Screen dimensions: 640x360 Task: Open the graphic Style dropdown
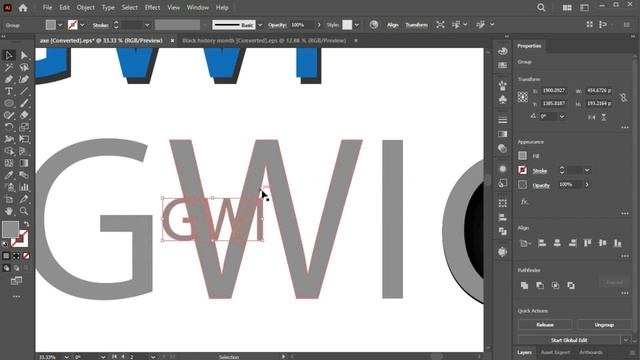pos(357,25)
